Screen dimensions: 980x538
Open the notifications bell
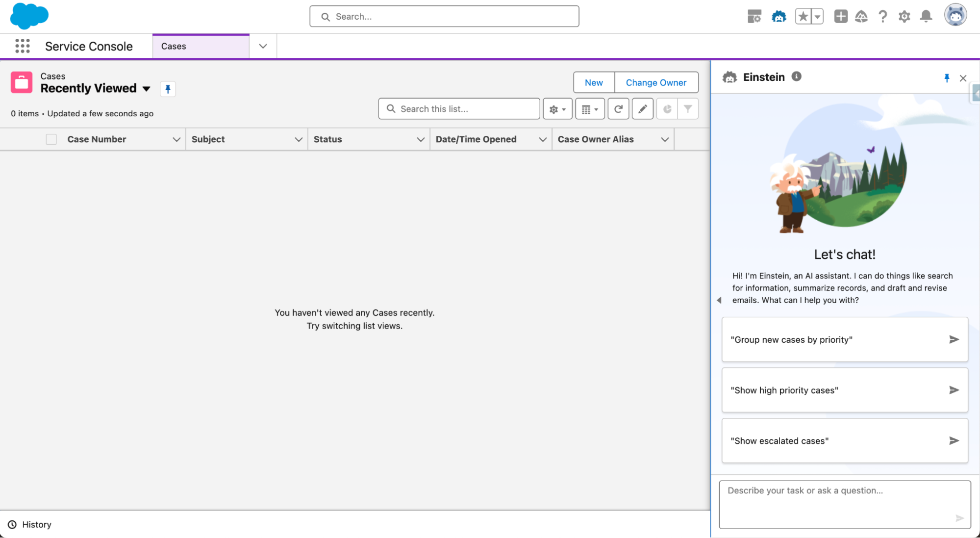click(926, 16)
